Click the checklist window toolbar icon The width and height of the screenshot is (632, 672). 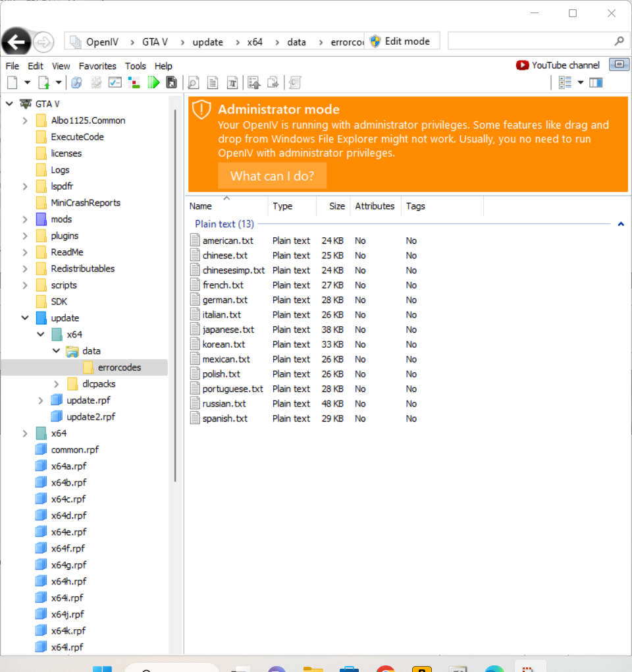pyautogui.click(x=115, y=82)
